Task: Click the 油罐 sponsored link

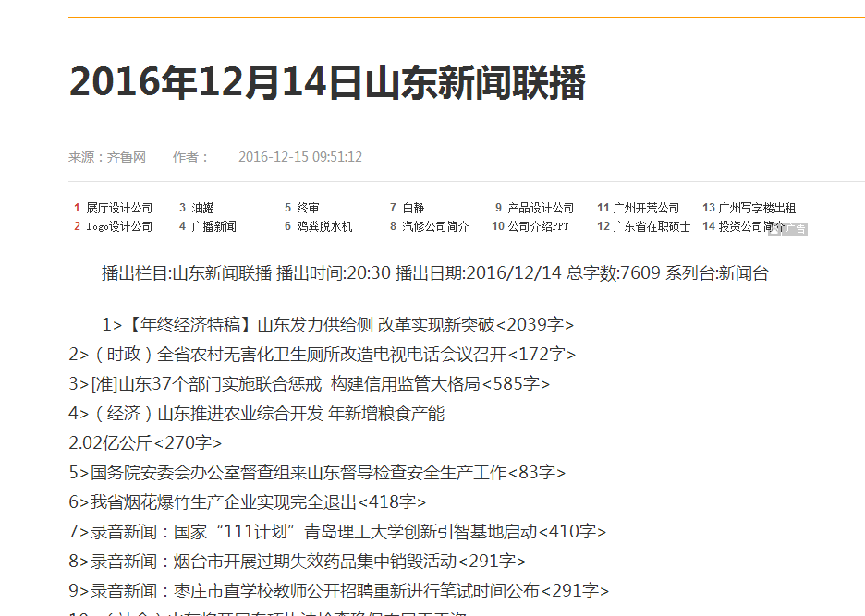Action: point(202,209)
